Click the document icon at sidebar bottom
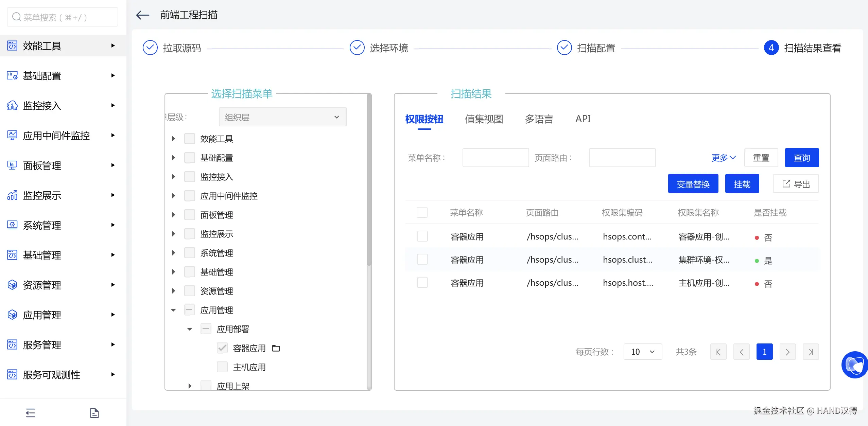This screenshot has width=868, height=426. point(94,413)
